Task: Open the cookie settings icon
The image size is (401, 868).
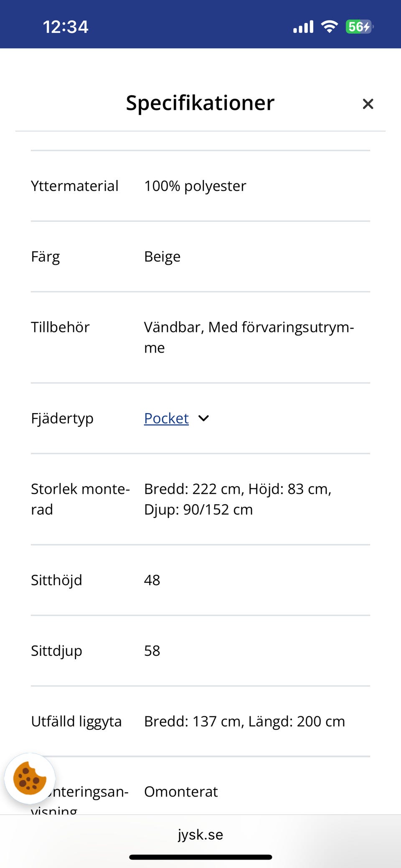Action: click(30, 779)
